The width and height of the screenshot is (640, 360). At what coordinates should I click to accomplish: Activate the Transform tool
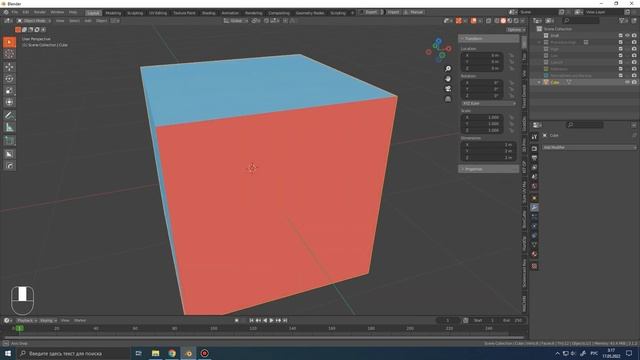9,102
